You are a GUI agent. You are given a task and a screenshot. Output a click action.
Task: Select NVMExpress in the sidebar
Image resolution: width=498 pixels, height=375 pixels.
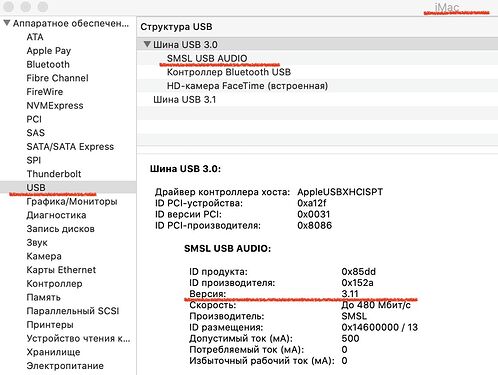coord(55,106)
